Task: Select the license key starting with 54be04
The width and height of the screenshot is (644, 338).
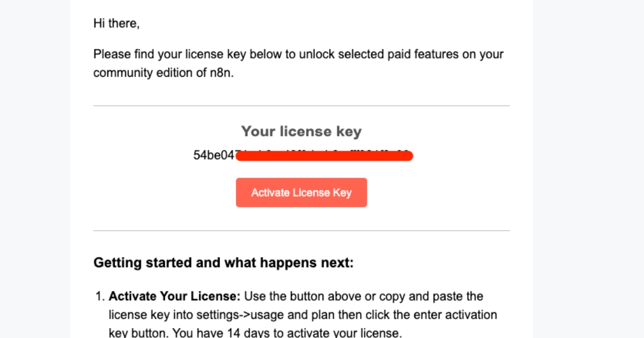Action: point(303,156)
